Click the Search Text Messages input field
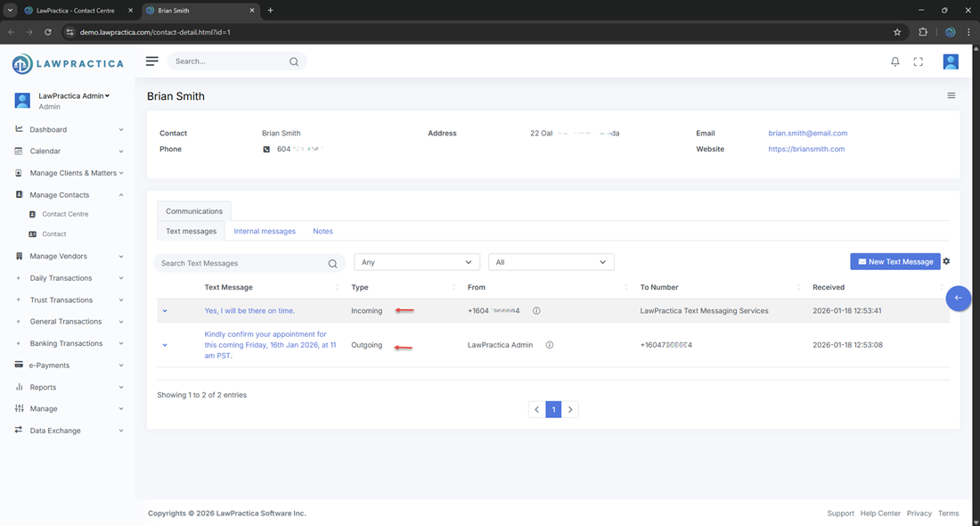The image size is (980, 526). click(x=241, y=263)
